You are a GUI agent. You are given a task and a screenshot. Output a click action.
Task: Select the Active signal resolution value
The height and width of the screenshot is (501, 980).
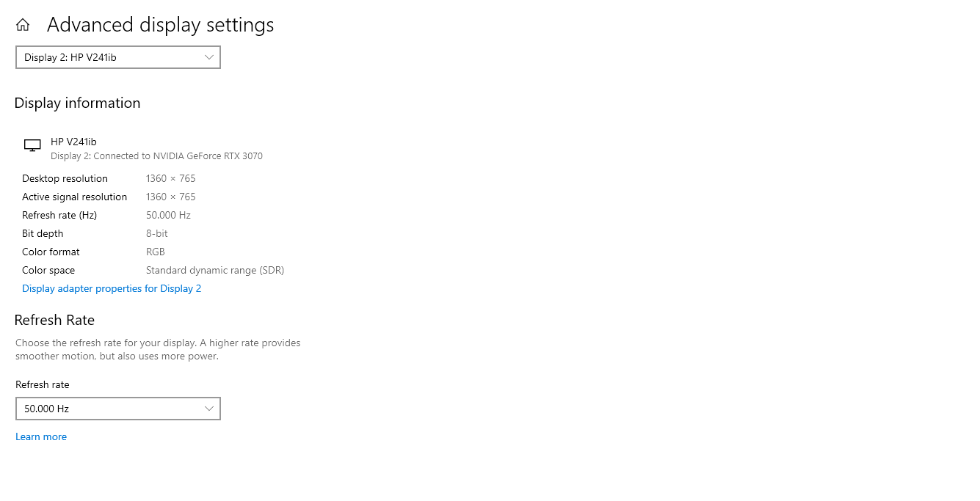(170, 197)
